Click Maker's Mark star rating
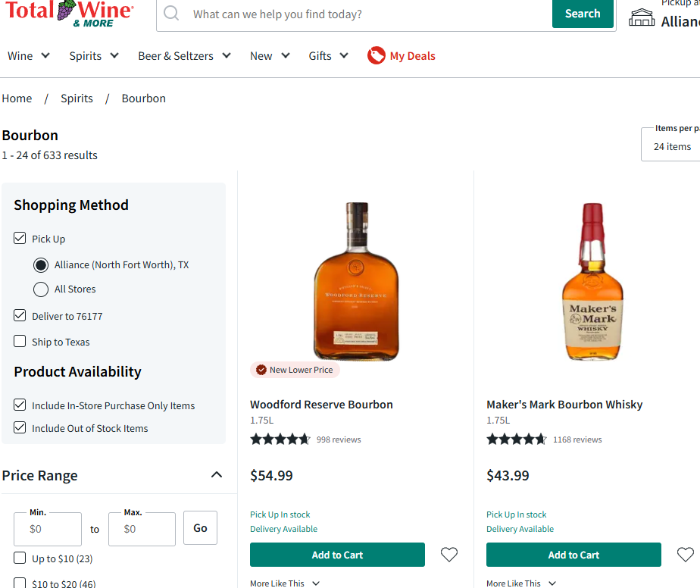This screenshot has height=588, width=700. click(517, 439)
